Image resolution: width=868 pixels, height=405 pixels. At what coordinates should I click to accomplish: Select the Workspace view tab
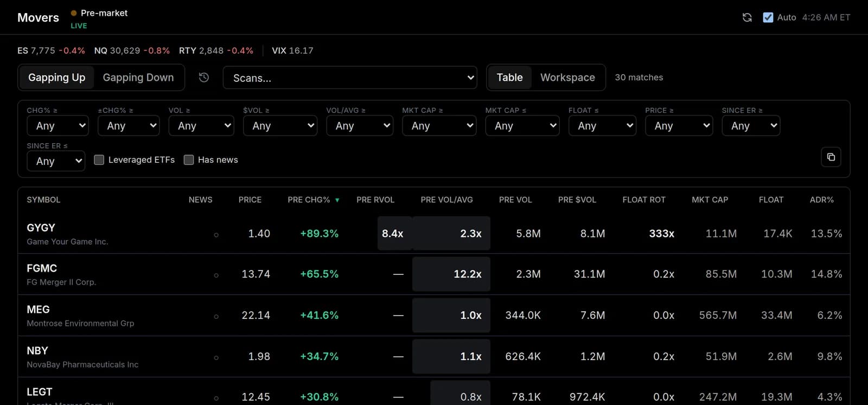point(567,78)
